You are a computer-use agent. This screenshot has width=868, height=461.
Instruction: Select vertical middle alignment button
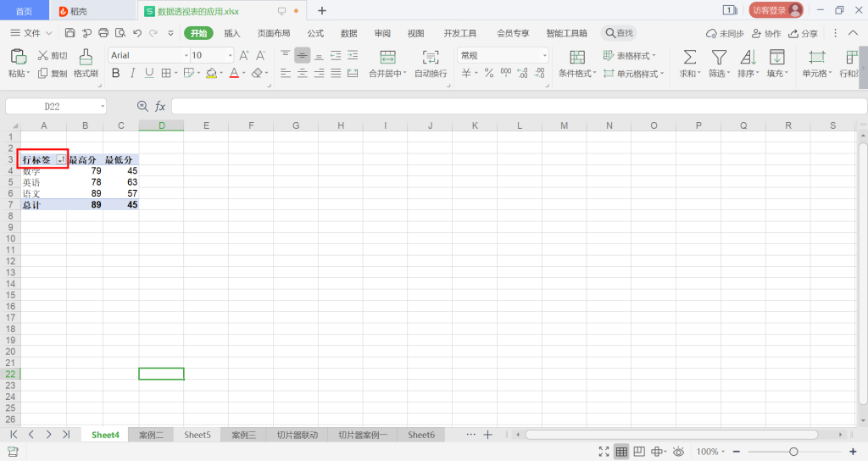click(303, 55)
